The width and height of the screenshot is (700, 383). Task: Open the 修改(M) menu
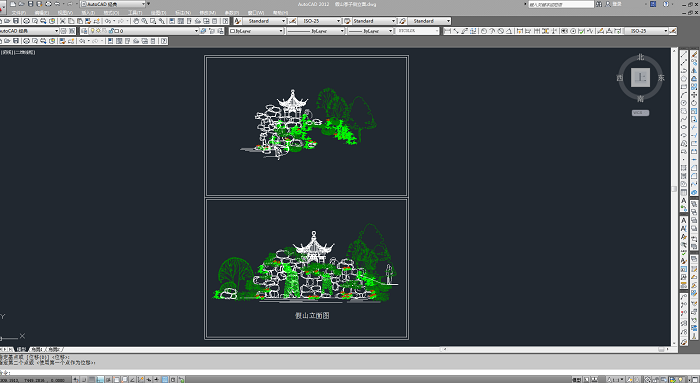pos(208,13)
